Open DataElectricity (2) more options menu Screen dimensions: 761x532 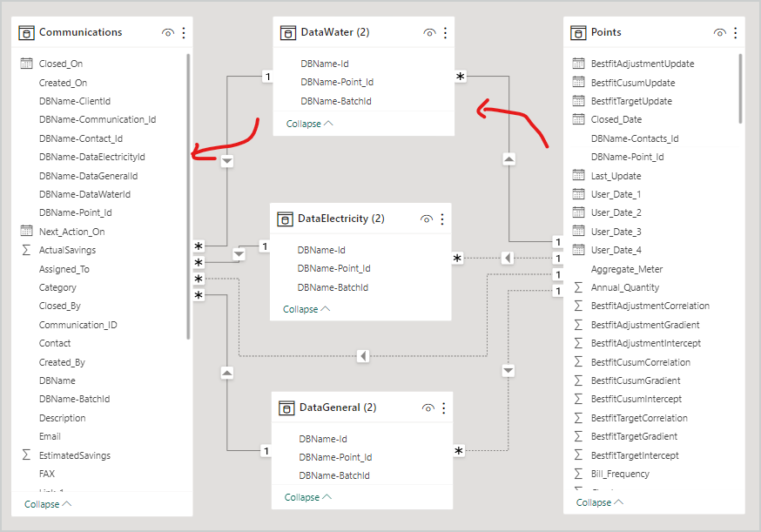click(442, 219)
